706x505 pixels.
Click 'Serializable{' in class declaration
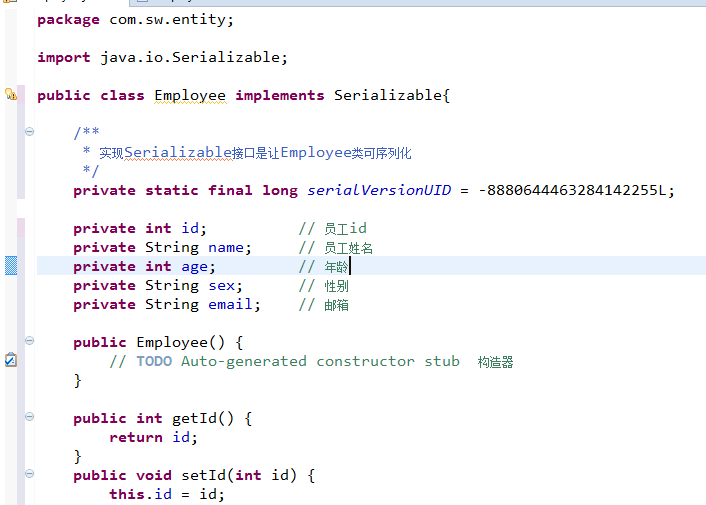[x=392, y=95]
